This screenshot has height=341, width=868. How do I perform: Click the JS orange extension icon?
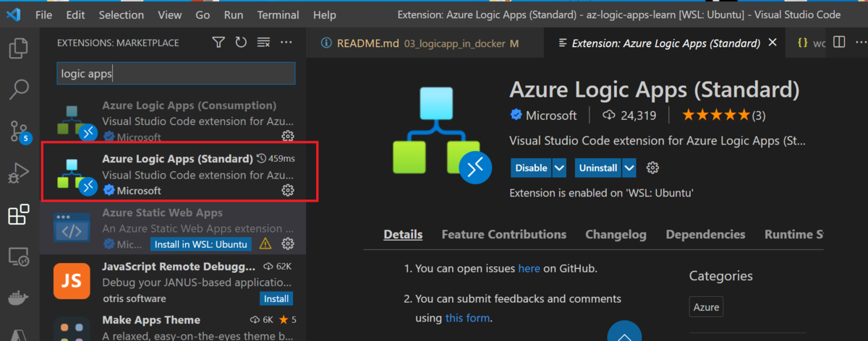pyautogui.click(x=72, y=282)
